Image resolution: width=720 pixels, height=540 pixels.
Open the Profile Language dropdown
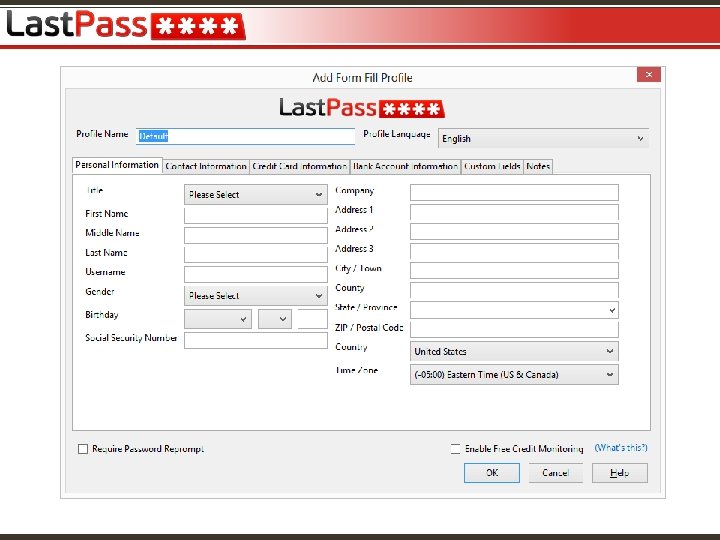[x=543, y=139]
